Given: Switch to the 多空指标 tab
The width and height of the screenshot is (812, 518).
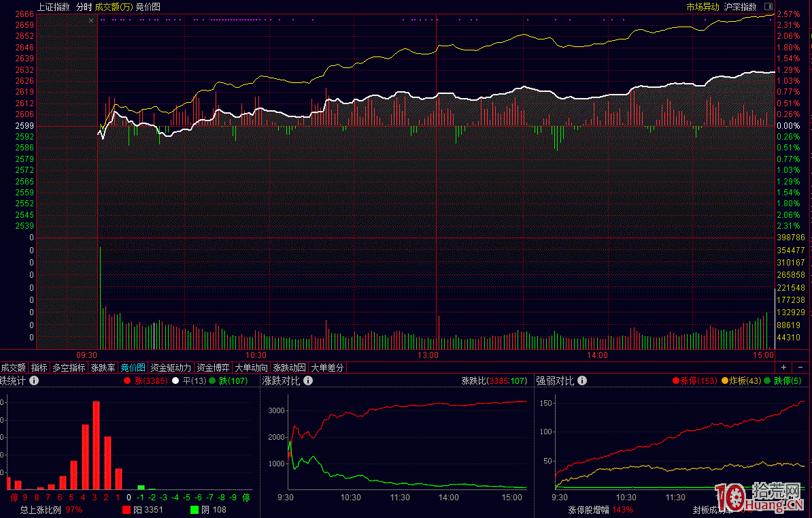Looking at the screenshot, I should [x=69, y=368].
